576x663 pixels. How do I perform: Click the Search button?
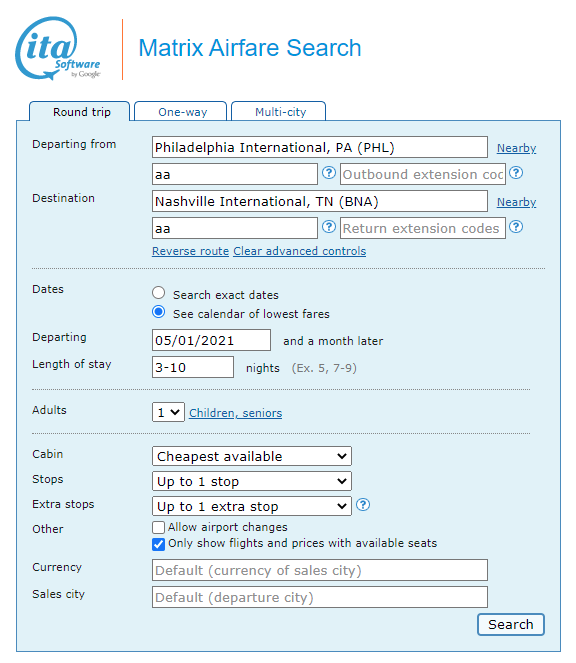point(511,625)
